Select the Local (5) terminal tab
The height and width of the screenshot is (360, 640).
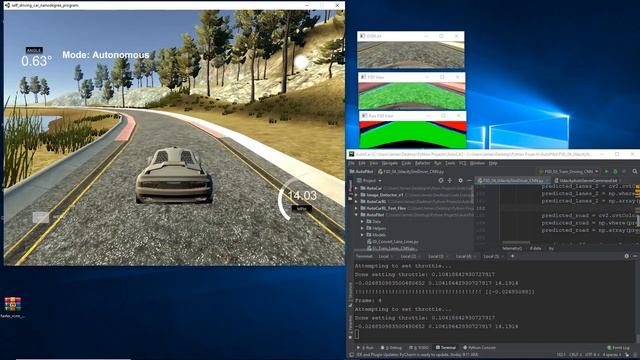pyautogui.click(x=493, y=256)
